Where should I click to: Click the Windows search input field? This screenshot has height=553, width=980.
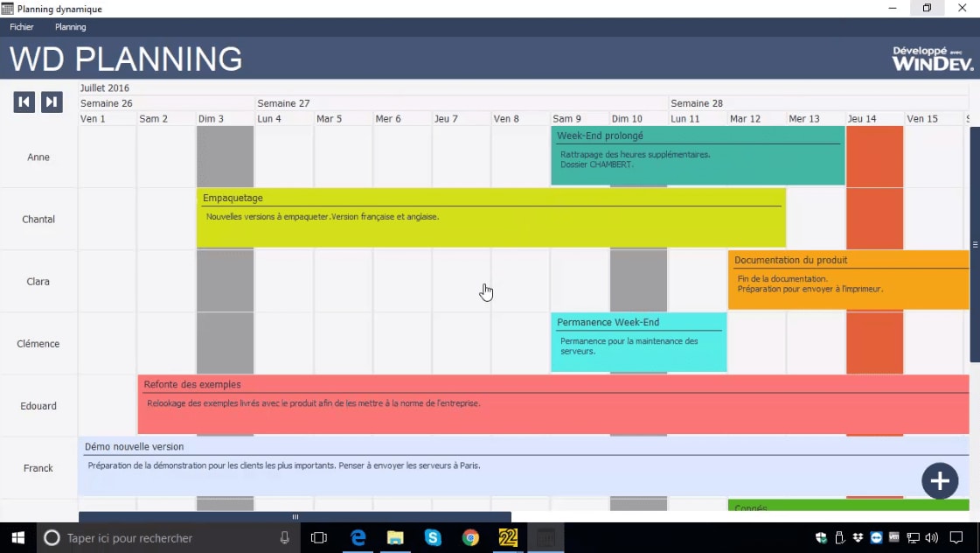pos(157,537)
